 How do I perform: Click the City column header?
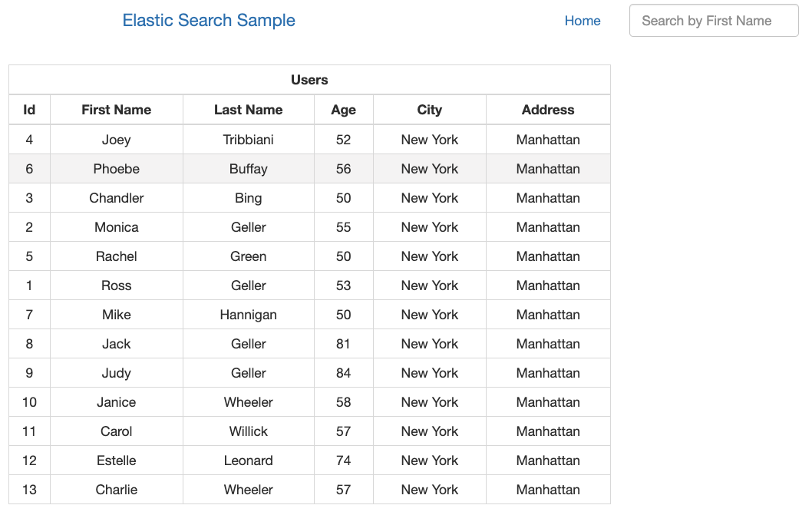[429, 110]
